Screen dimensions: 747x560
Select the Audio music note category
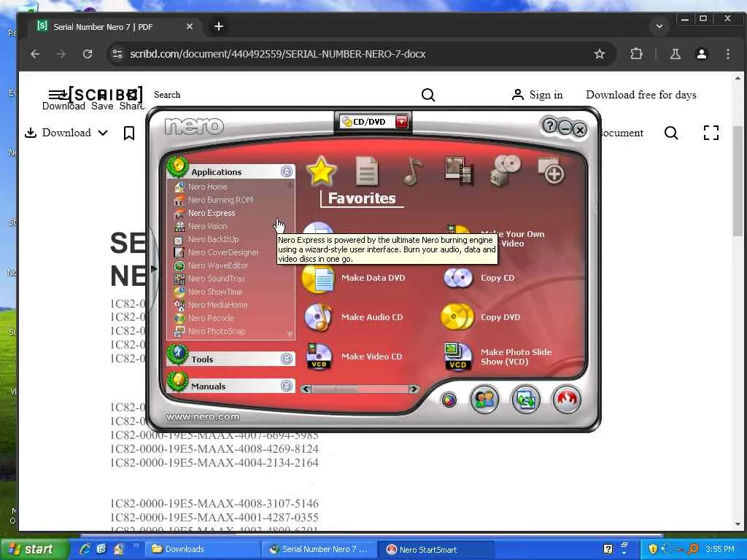tap(413, 171)
